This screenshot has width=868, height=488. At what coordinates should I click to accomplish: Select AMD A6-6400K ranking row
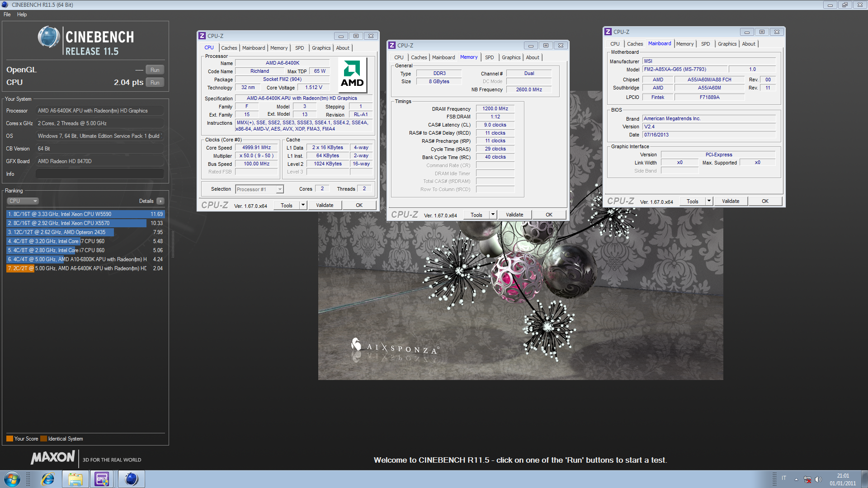point(85,268)
